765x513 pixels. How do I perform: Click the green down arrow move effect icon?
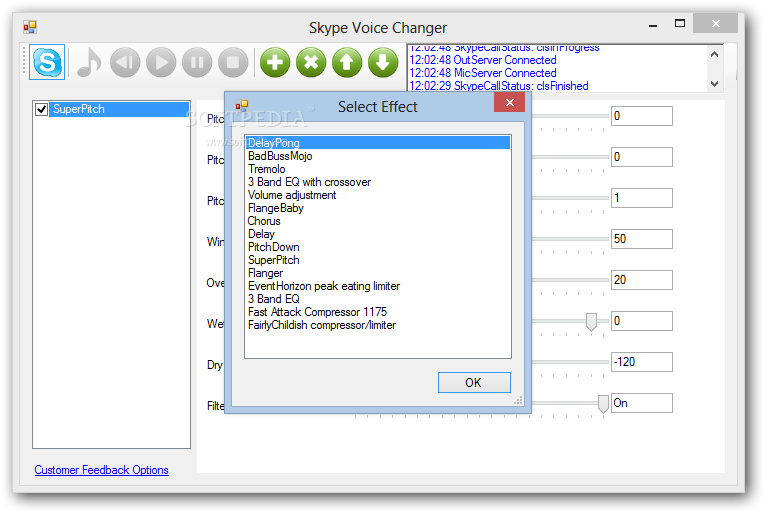pos(383,62)
